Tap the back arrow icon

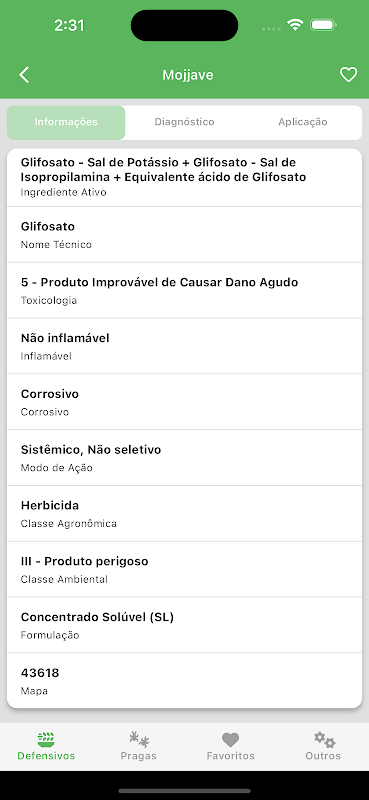pos(24,75)
